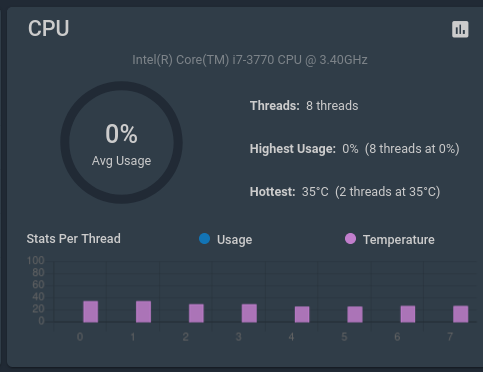Viewport: 483px width, 372px height.
Task: Open the CPU chart view icon
Action: tap(460, 29)
